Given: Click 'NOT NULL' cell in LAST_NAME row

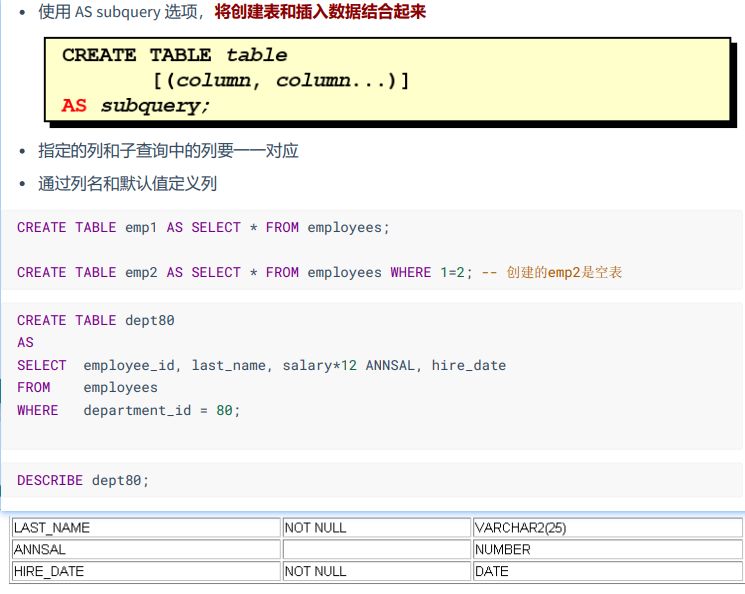Looking at the screenshot, I should pyautogui.click(x=377, y=527).
